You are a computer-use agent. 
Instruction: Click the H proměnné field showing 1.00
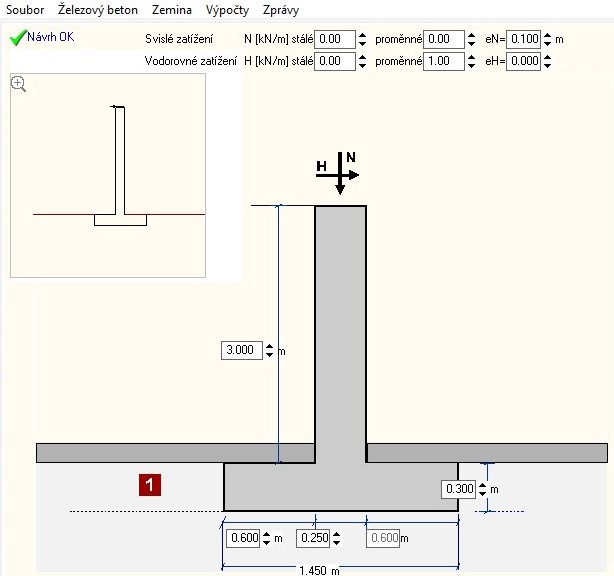tap(444, 61)
